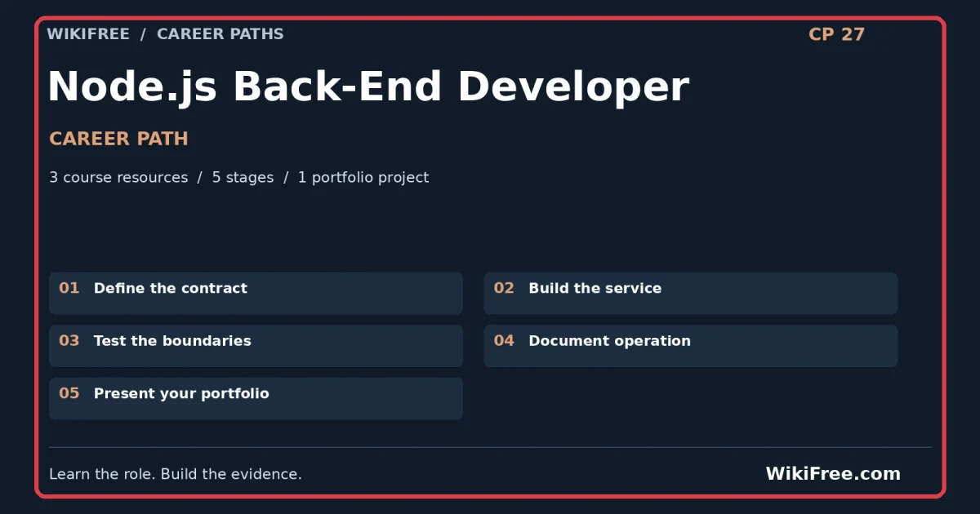980x514 pixels.
Task: Click the CP 27 badge
Action: pos(836,34)
